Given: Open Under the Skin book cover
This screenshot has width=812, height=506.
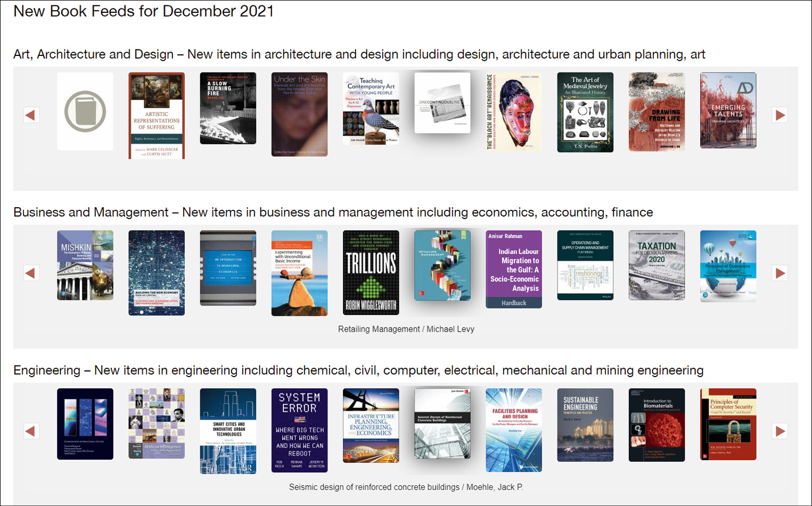Looking at the screenshot, I should point(299,115).
